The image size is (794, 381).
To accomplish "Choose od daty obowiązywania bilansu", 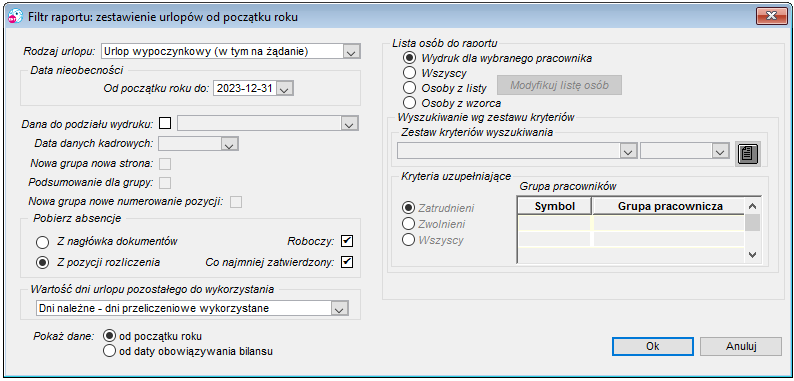I will [109, 351].
